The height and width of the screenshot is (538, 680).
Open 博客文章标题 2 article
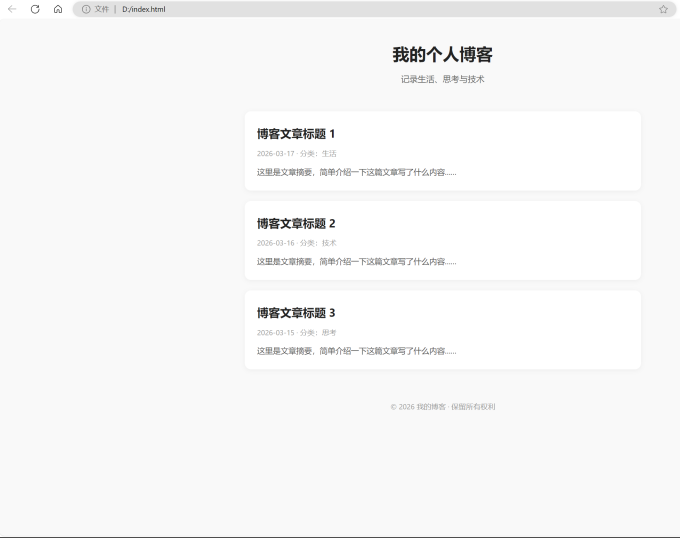[296, 223]
